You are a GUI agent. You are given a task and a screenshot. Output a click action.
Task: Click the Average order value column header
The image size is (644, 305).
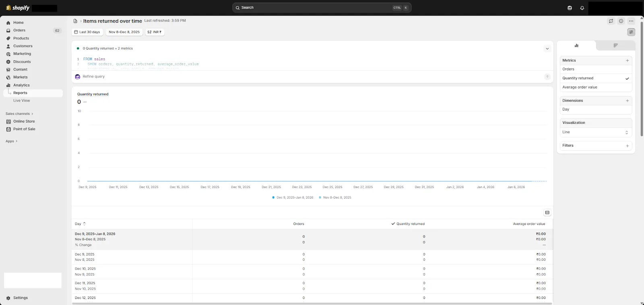(x=529, y=224)
